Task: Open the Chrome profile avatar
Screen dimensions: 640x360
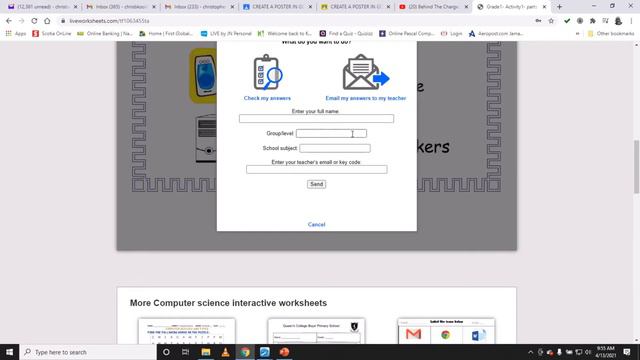Action: [618, 21]
